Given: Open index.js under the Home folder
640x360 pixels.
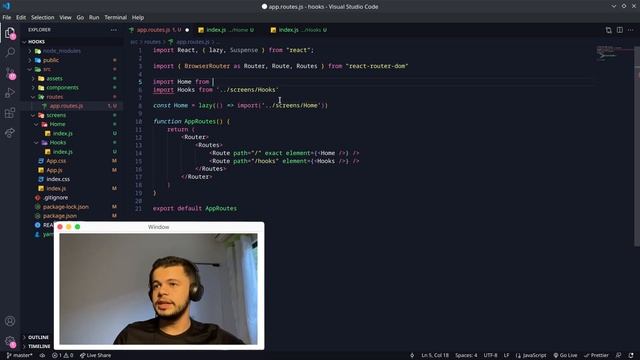Looking at the screenshot, I should (x=71, y=133).
